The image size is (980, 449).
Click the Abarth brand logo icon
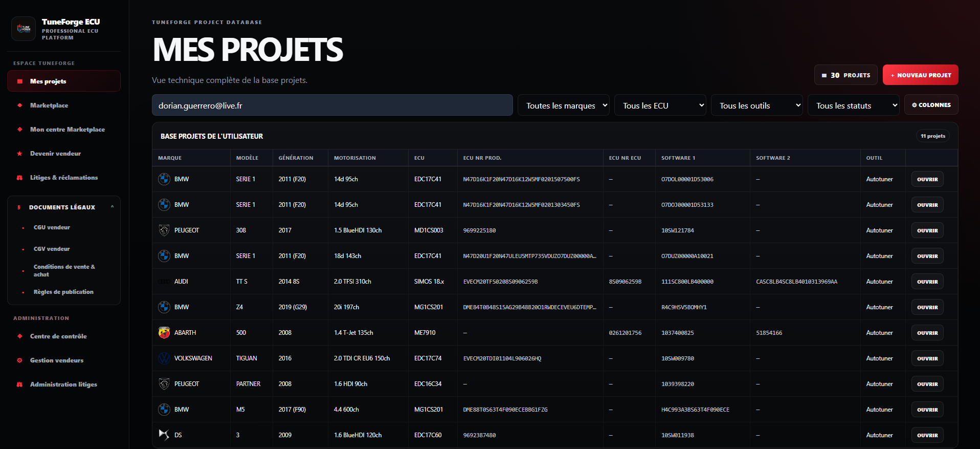tap(164, 333)
